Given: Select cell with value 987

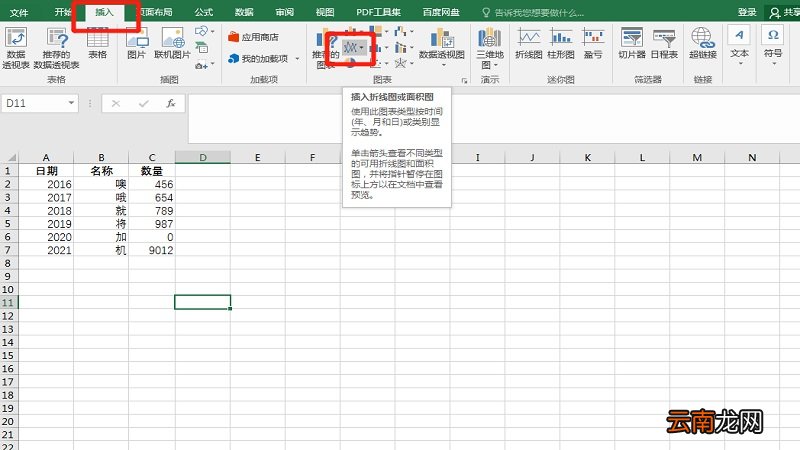Looking at the screenshot, I should pos(152,224).
